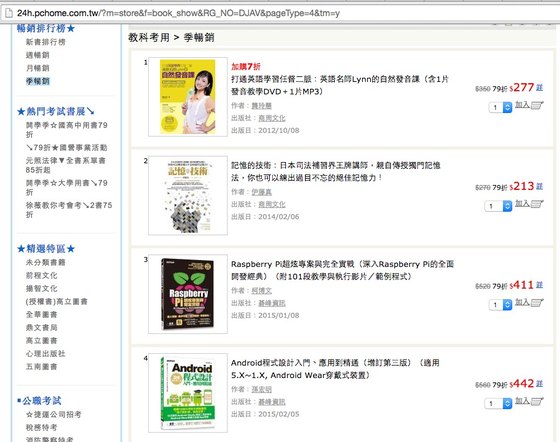This screenshot has height=442, width=560.
Task: Click the release date 2014/02/06
Action: [279, 217]
